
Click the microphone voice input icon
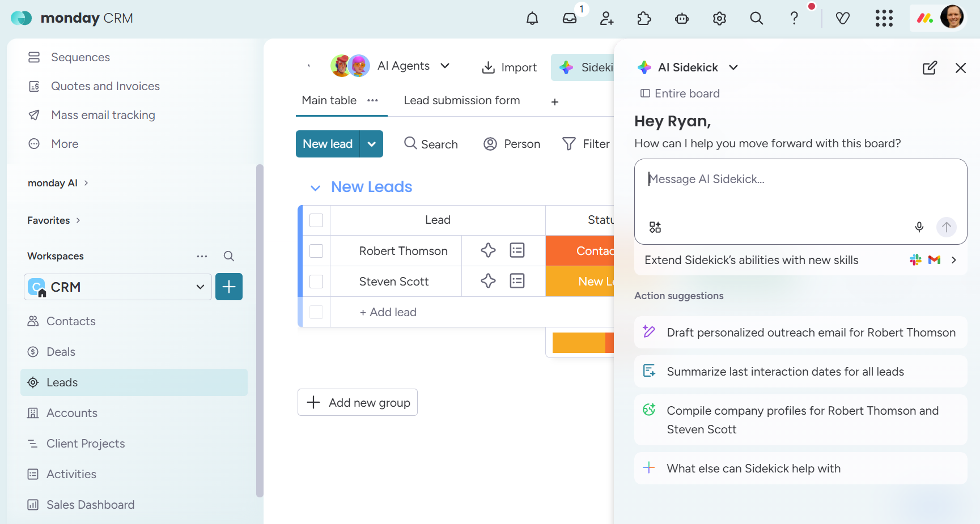(919, 227)
